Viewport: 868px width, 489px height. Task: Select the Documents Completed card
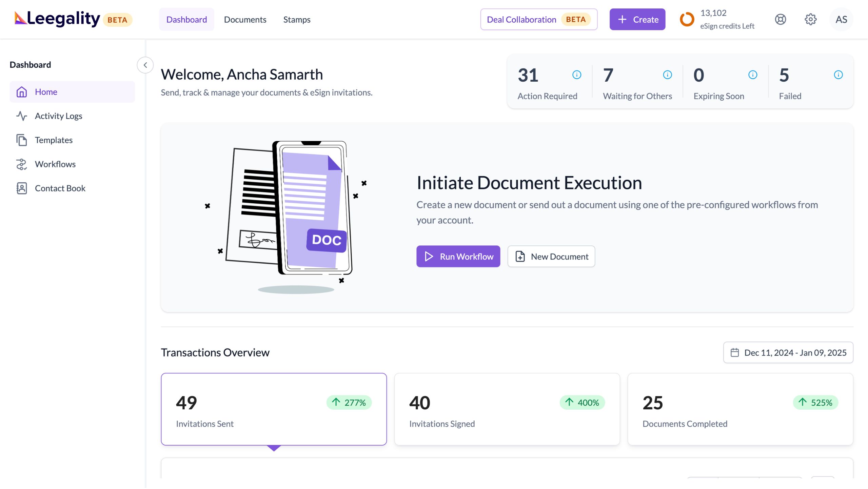point(740,409)
